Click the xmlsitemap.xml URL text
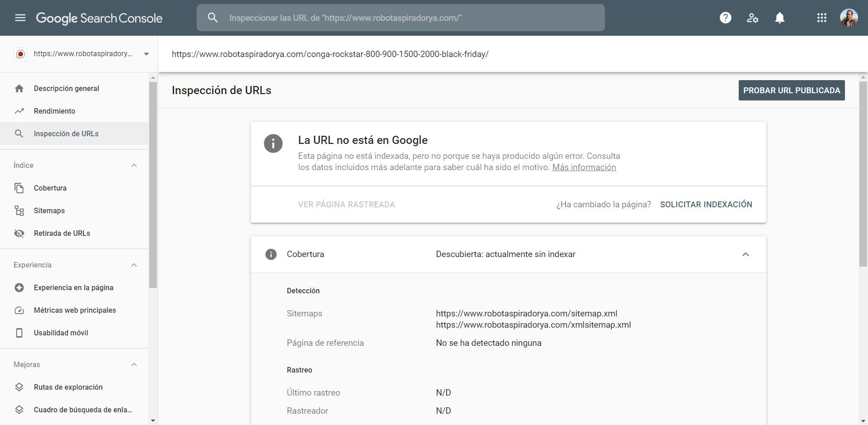 (x=533, y=325)
